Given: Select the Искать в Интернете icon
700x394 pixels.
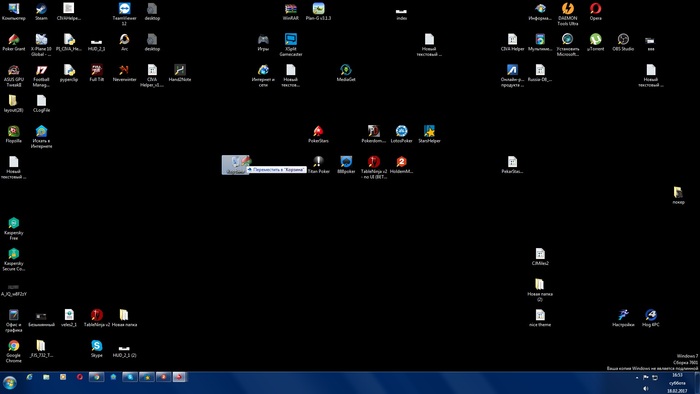Looking at the screenshot, I should click(x=41, y=137).
